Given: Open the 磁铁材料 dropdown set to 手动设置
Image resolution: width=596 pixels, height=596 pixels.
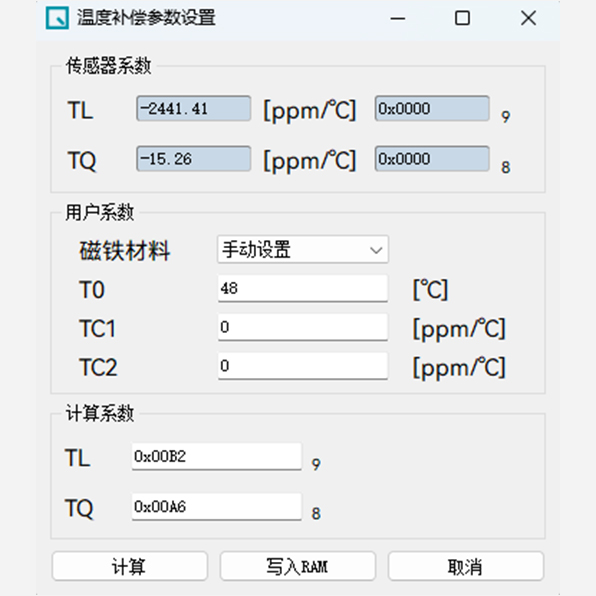Looking at the screenshot, I should (303, 249).
